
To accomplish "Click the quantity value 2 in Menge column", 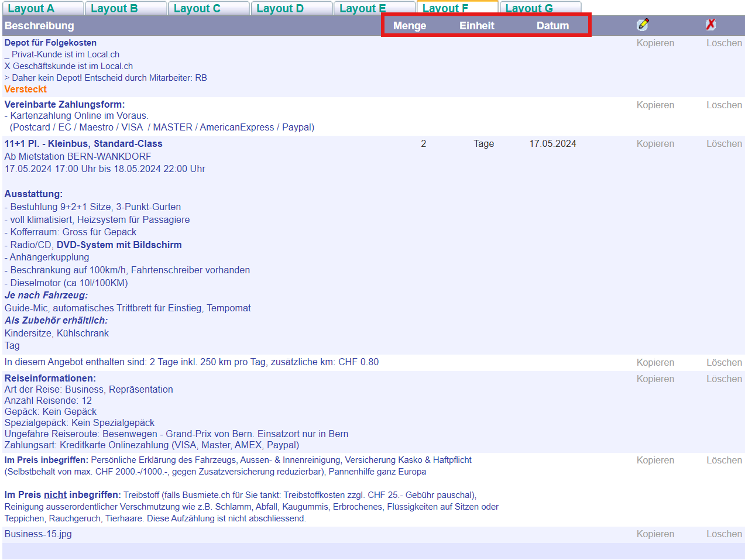I will 424,144.
